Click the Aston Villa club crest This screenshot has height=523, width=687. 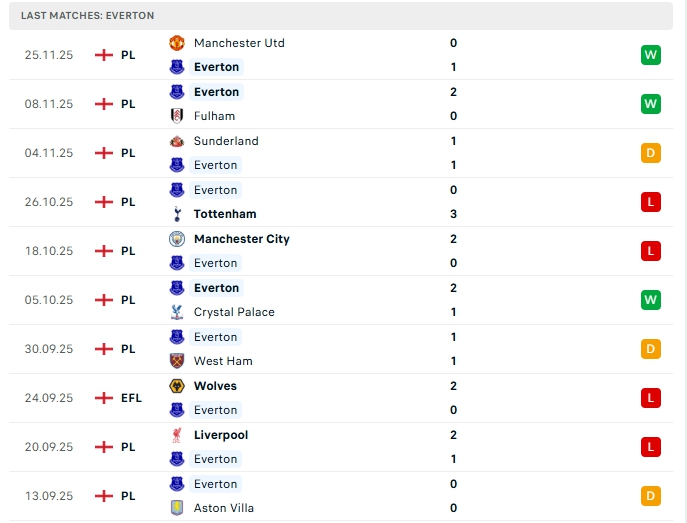pos(177,508)
